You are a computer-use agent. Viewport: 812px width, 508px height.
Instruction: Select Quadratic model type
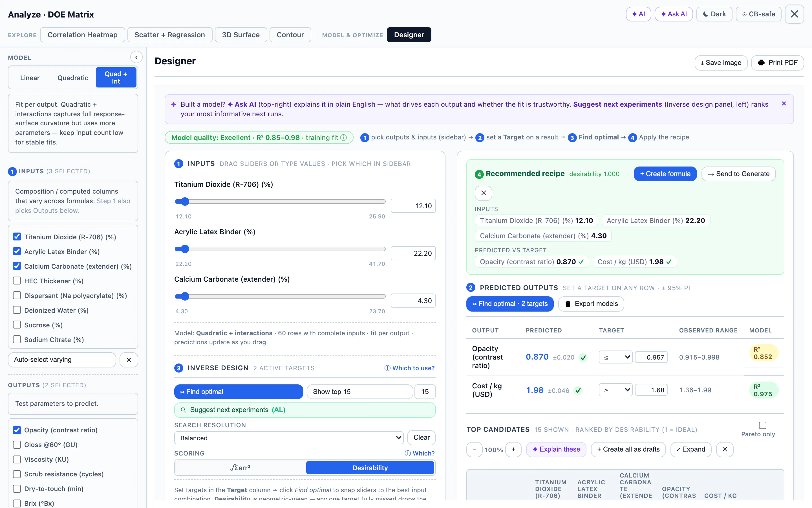(73, 78)
